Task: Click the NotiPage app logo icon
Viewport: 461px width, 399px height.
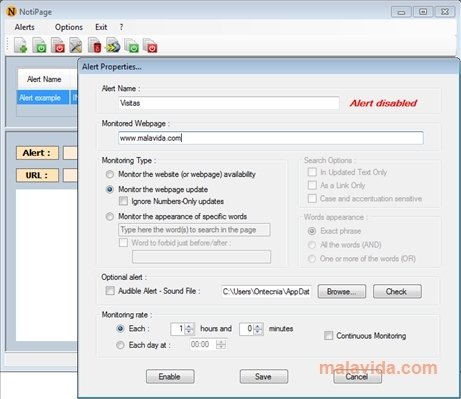Action: (11, 12)
